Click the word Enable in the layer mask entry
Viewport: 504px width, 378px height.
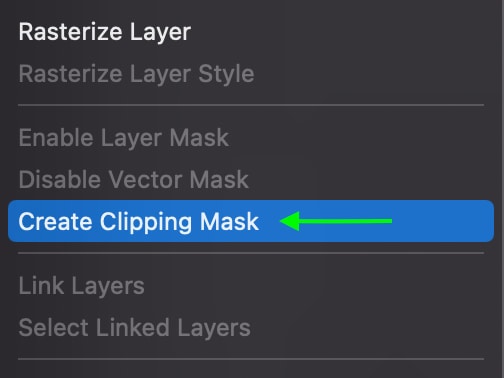tap(56, 137)
